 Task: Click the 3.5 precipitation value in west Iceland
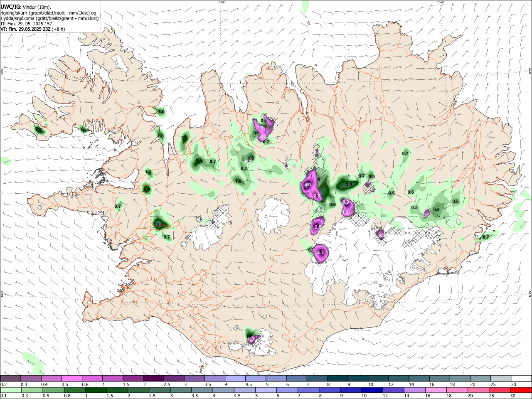point(160,224)
